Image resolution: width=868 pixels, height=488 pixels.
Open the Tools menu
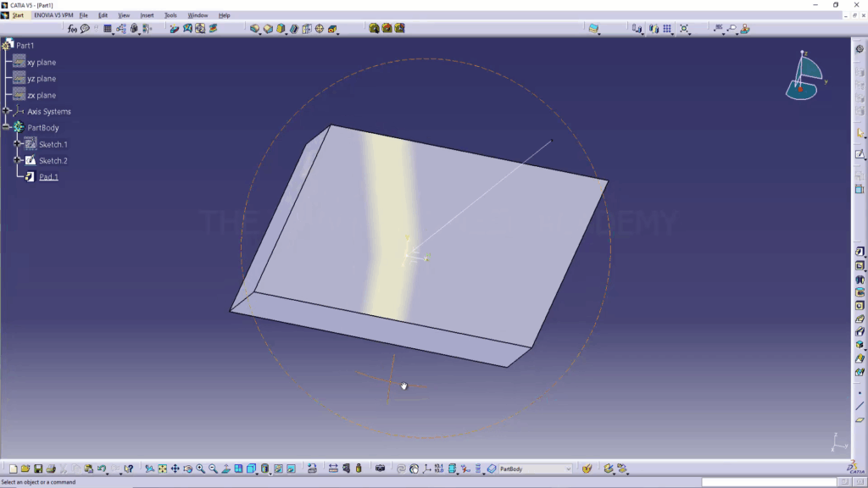pyautogui.click(x=170, y=15)
